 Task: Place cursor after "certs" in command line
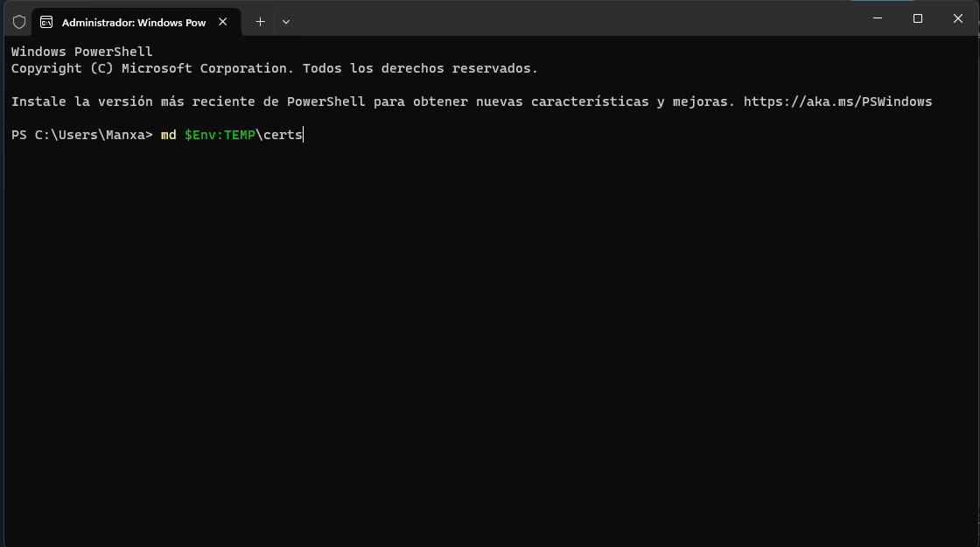click(x=303, y=135)
